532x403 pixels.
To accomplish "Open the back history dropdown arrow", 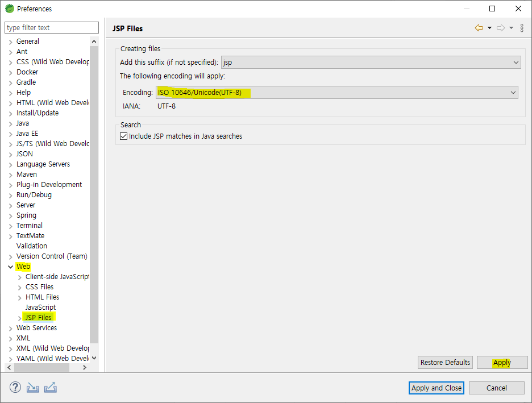I will tap(489, 28).
